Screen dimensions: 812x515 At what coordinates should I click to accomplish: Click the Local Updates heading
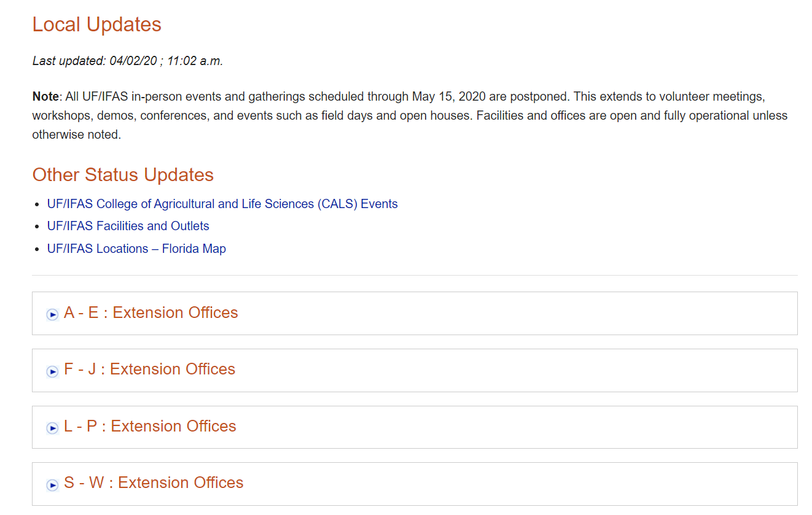click(96, 25)
